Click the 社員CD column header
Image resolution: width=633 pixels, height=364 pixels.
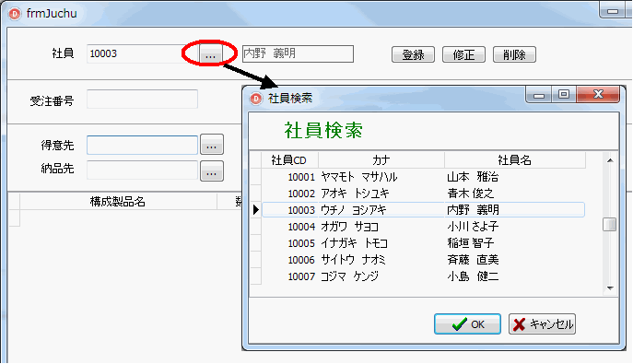(289, 160)
